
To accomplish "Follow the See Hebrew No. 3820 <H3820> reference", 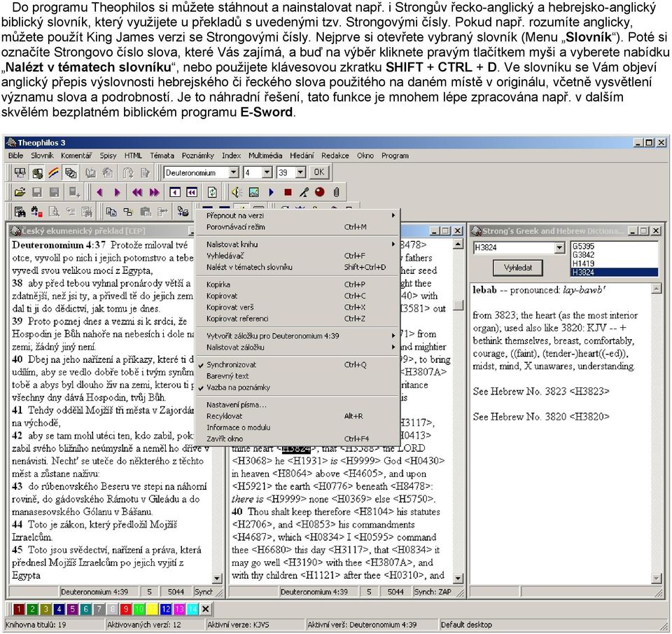I will pyautogui.click(x=541, y=417).
